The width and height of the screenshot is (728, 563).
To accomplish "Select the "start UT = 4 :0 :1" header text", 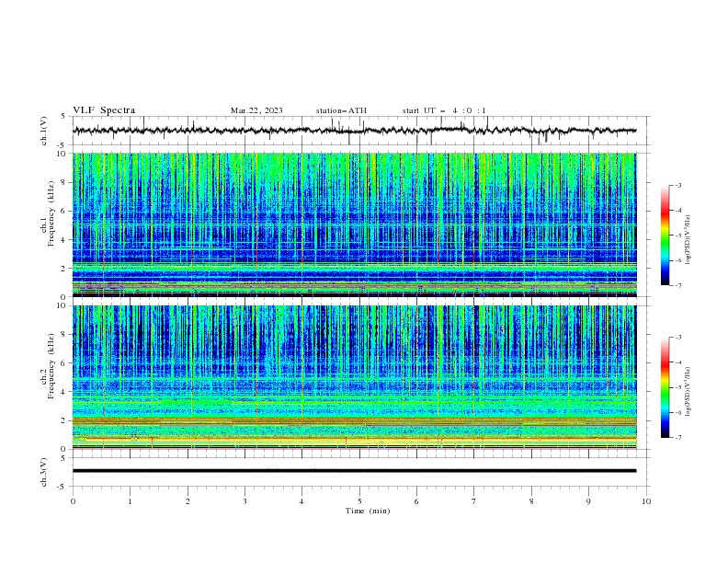I will point(444,110).
